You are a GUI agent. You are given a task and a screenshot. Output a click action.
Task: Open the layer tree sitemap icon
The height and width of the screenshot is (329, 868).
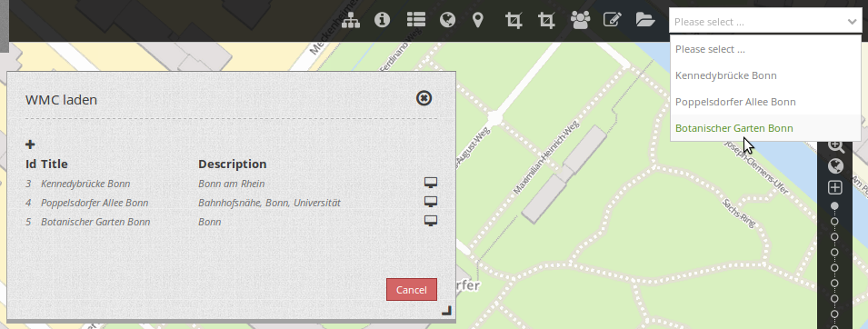tap(351, 21)
